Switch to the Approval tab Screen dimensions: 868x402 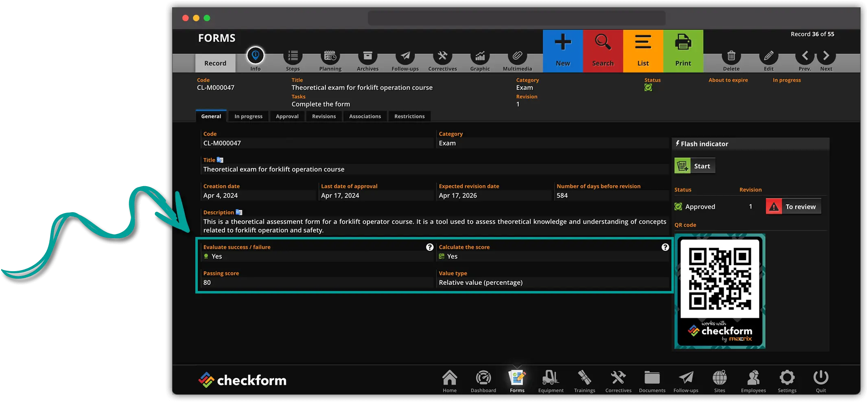click(x=287, y=116)
